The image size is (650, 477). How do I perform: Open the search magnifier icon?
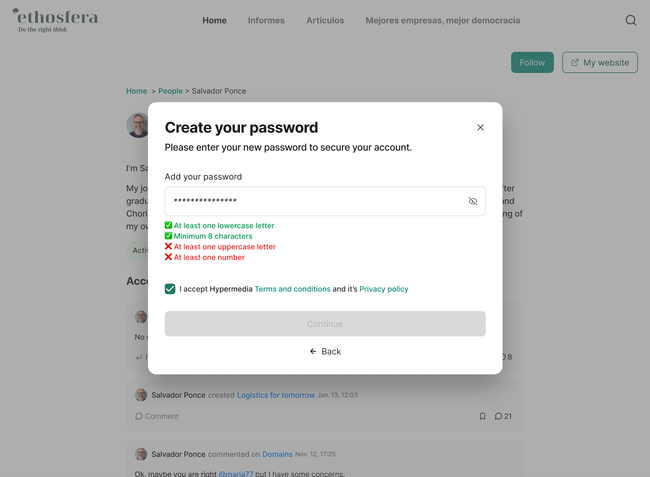pos(630,20)
